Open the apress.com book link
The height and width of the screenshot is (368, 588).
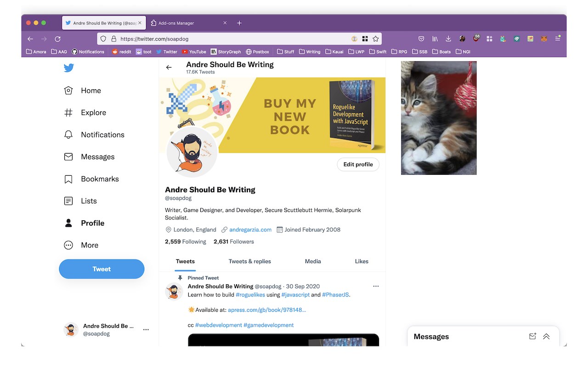tap(267, 310)
